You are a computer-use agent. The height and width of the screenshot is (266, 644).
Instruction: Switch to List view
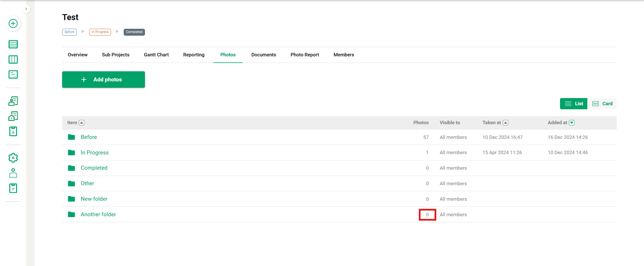tap(574, 104)
